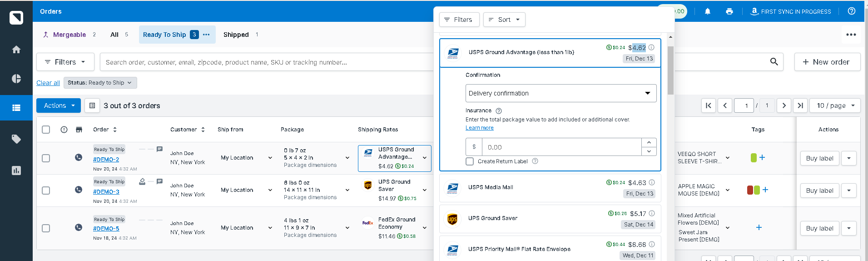Switch to the Mergeable tab
Viewport: 868px width, 261px height.
69,35
